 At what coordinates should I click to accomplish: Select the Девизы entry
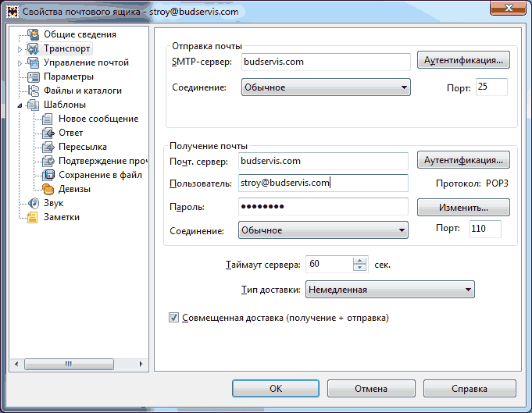[74, 189]
